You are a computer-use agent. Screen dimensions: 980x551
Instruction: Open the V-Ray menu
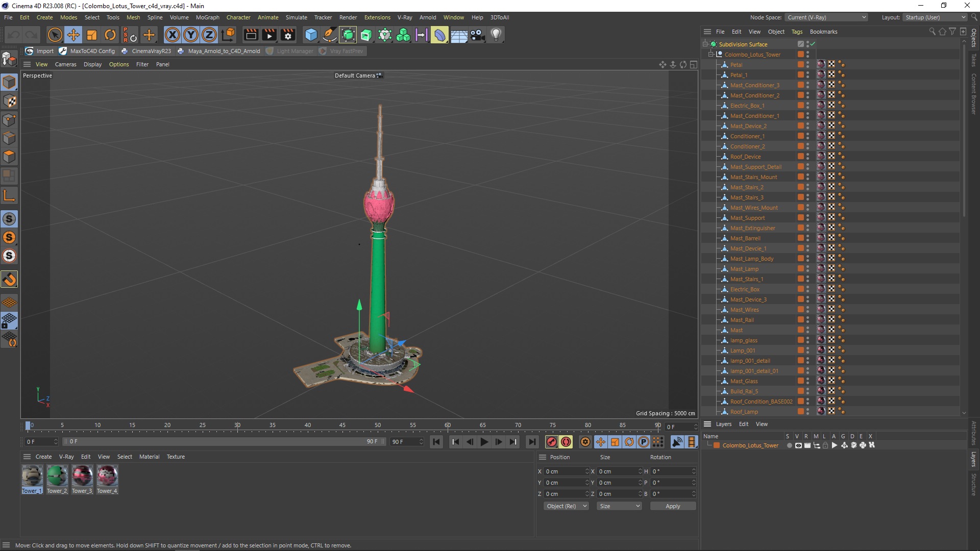click(405, 17)
